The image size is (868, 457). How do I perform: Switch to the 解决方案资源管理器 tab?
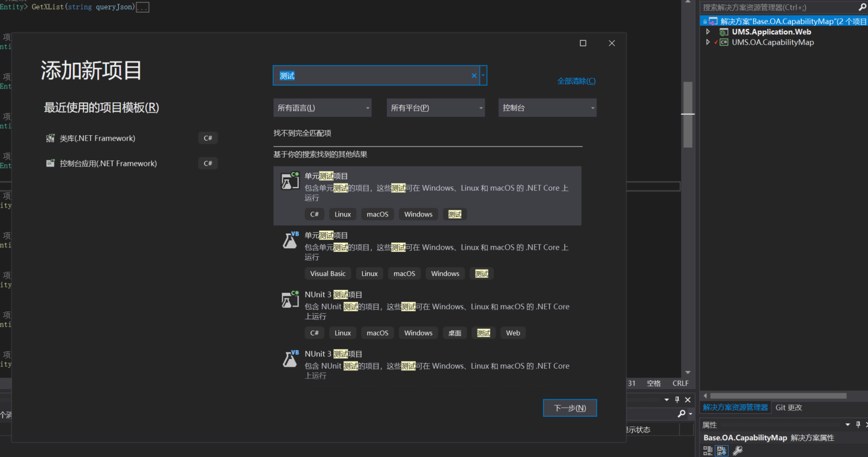[x=735, y=408]
